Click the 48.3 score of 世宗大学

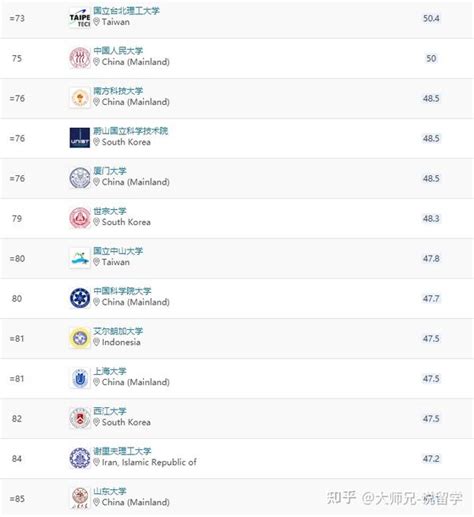click(431, 218)
